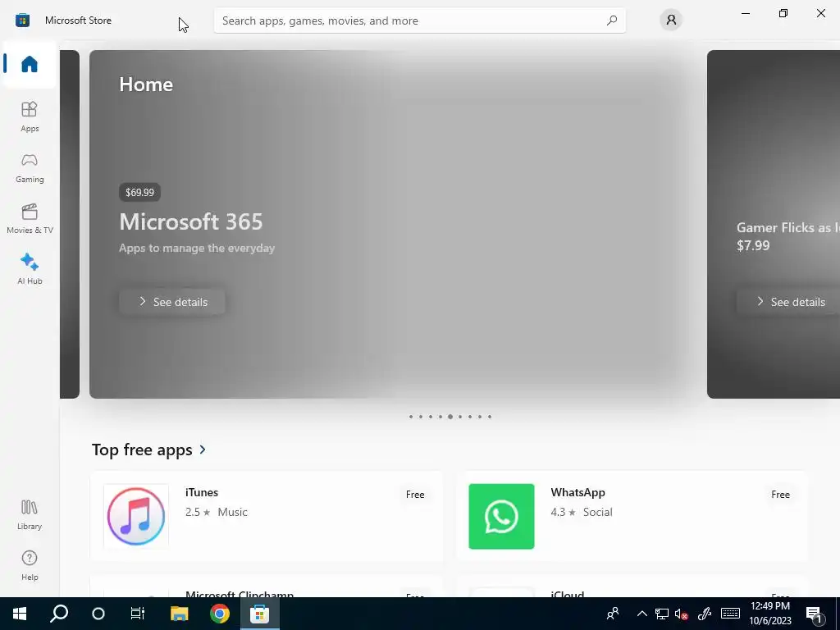840x630 pixels.
Task: Open network status tray icon
Action: (662, 614)
